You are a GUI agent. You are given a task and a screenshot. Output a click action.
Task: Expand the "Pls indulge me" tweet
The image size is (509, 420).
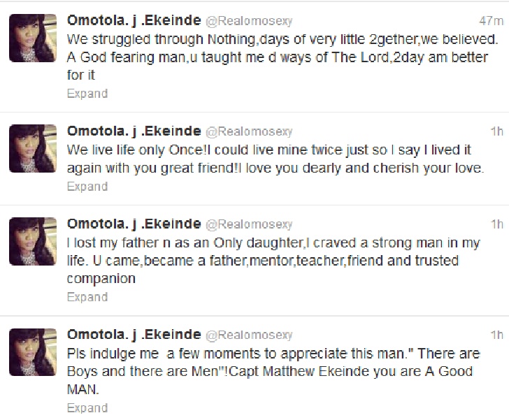click(x=87, y=408)
